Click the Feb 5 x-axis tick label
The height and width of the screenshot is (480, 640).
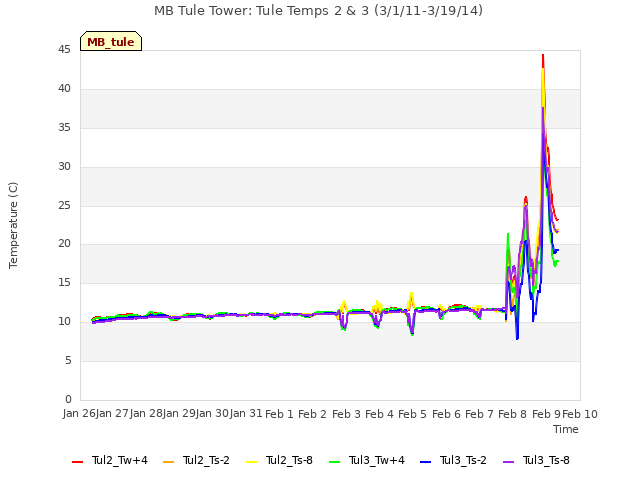[x=412, y=414]
